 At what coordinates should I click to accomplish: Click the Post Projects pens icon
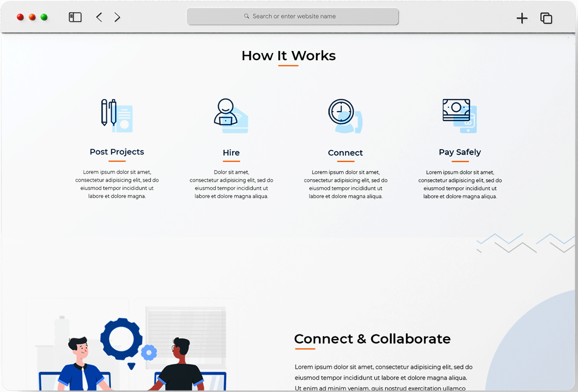[x=116, y=115]
